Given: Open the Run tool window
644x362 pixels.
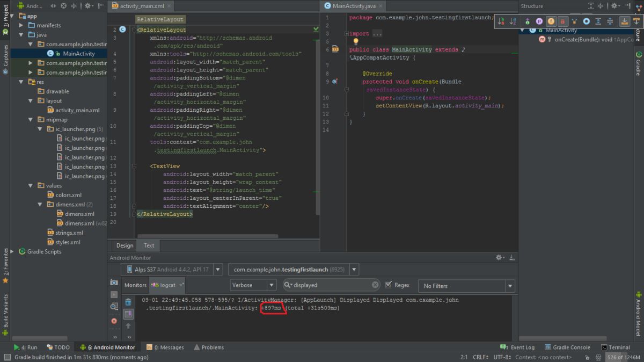Looking at the screenshot, I should point(26,347).
